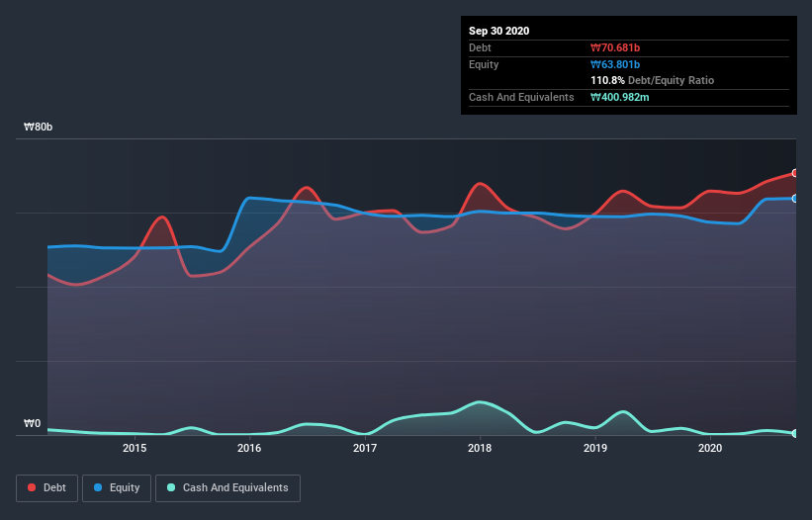Image resolution: width=812 pixels, height=520 pixels.
Task: Click the blue Equity legend dot
Action: (x=98, y=487)
